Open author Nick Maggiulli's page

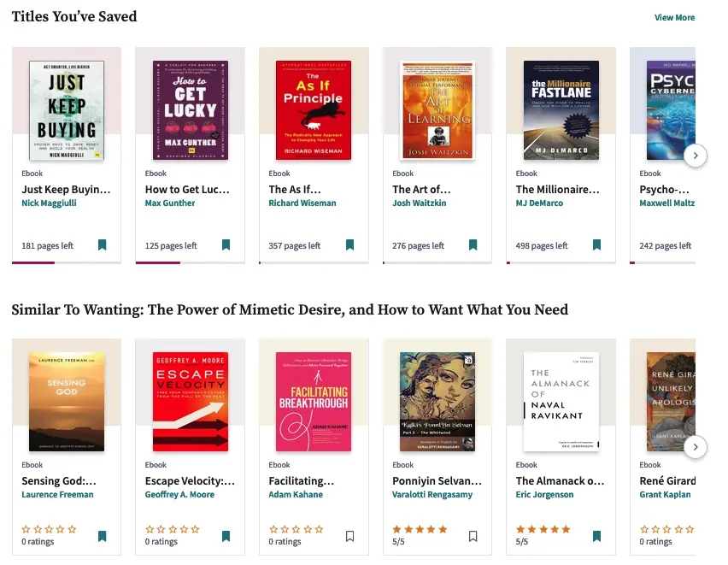[x=52, y=203]
